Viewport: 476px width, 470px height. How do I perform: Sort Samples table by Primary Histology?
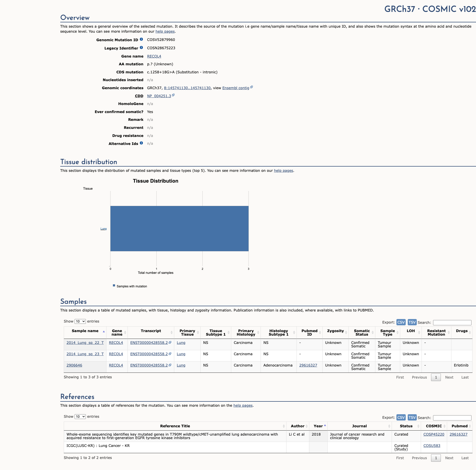[246, 333]
